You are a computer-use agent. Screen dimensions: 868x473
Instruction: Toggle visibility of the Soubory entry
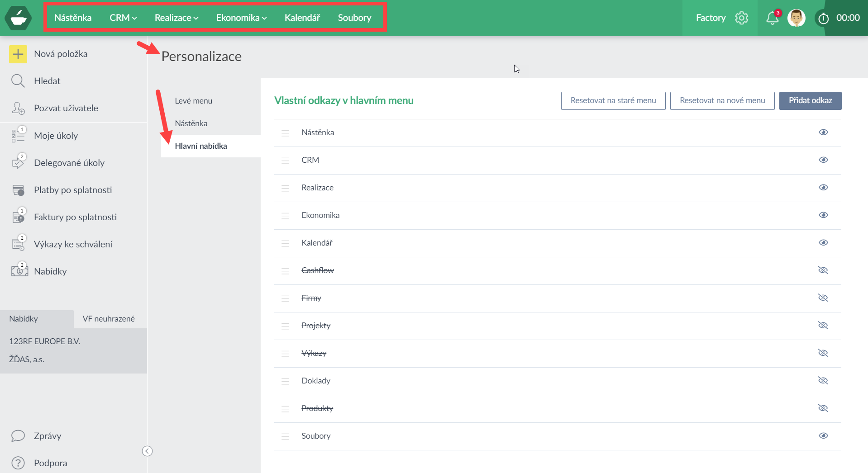tap(823, 436)
